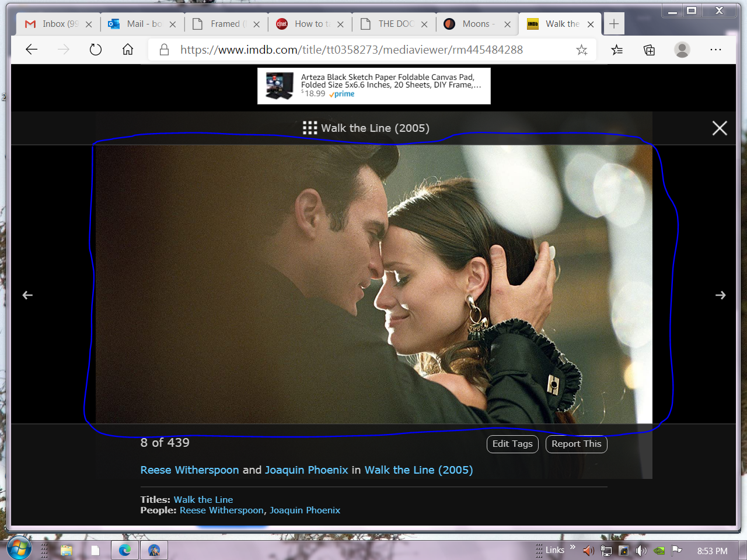Click the 8 of 439 photo counter

click(165, 443)
